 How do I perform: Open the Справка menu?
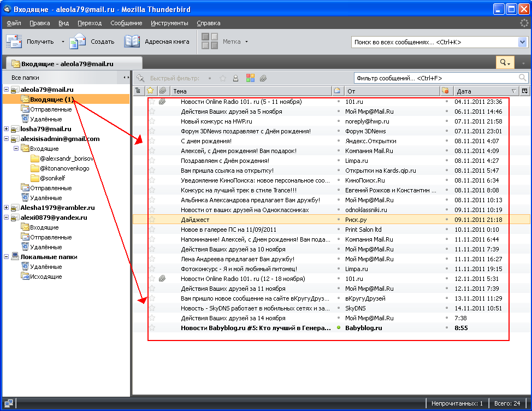[208, 23]
